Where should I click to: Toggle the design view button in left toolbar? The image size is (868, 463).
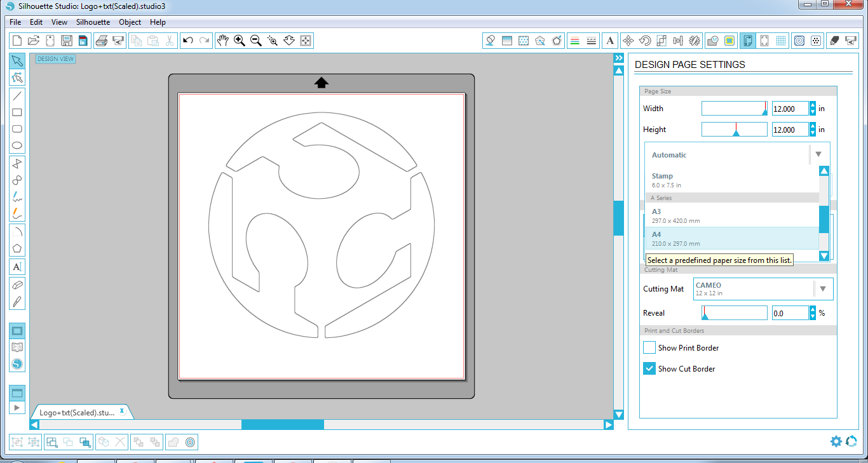(17, 331)
